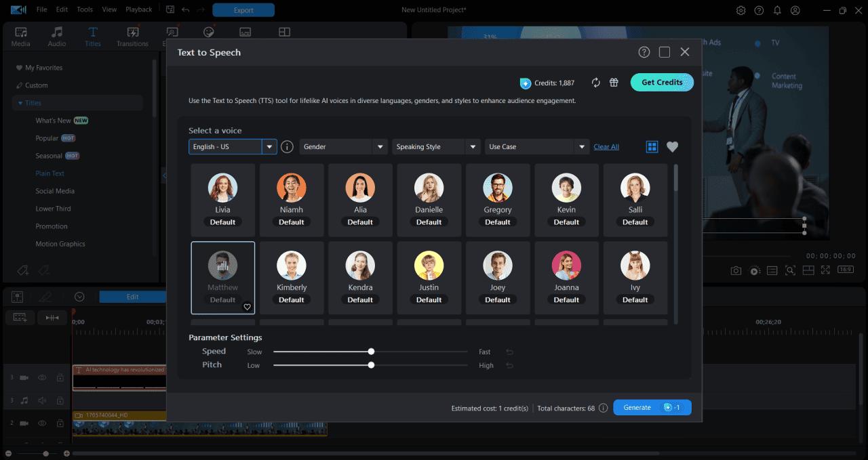Favorite the Matthew voice with its heart
This screenshot has width=868, height=460.
(x=247, y=306)
